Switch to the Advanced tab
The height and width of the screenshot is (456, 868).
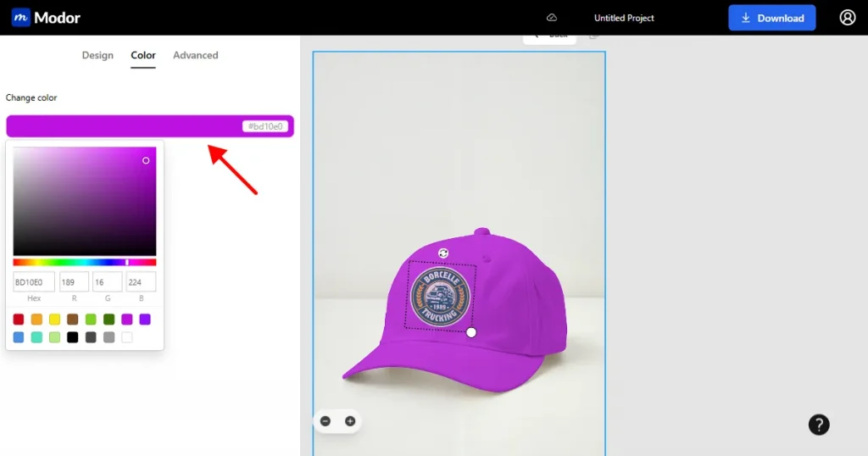pyautogui.click(x=196, y=55)
